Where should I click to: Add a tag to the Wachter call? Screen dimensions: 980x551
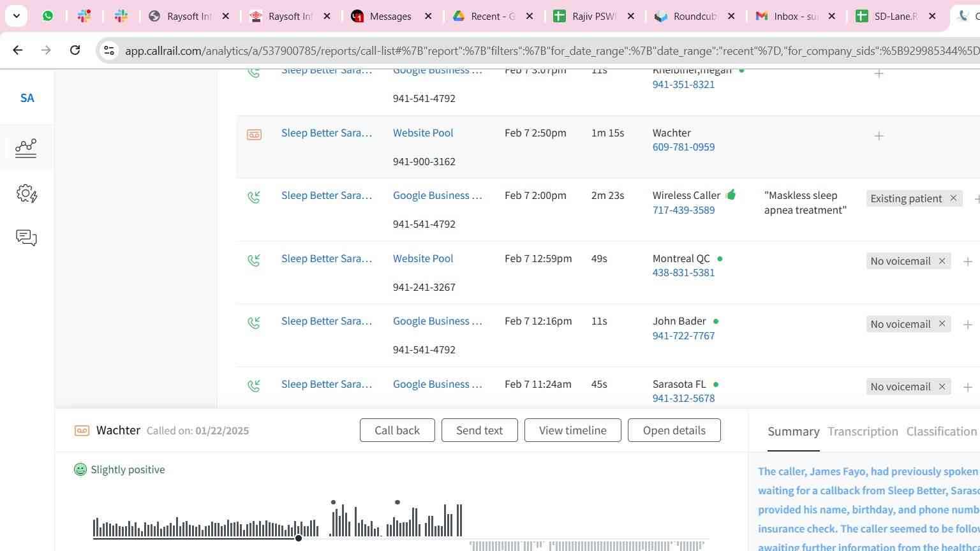pyautogui.click(x=879, y=136)
